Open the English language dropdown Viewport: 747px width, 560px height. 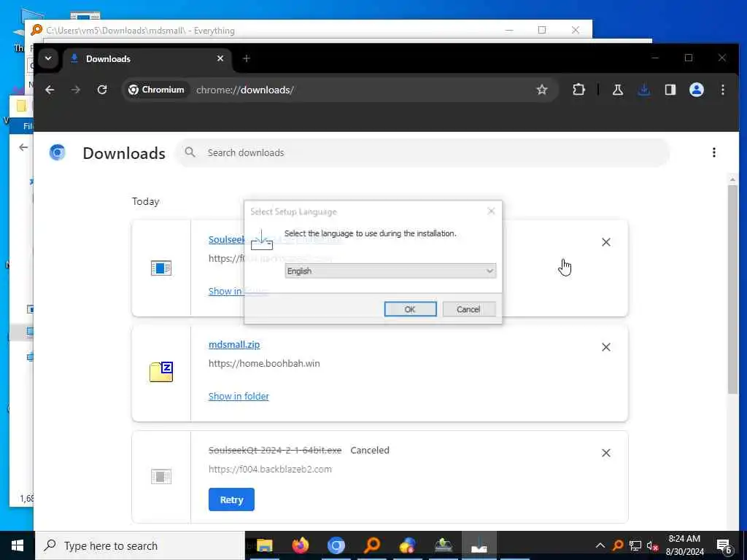click(x=390, y=271)
